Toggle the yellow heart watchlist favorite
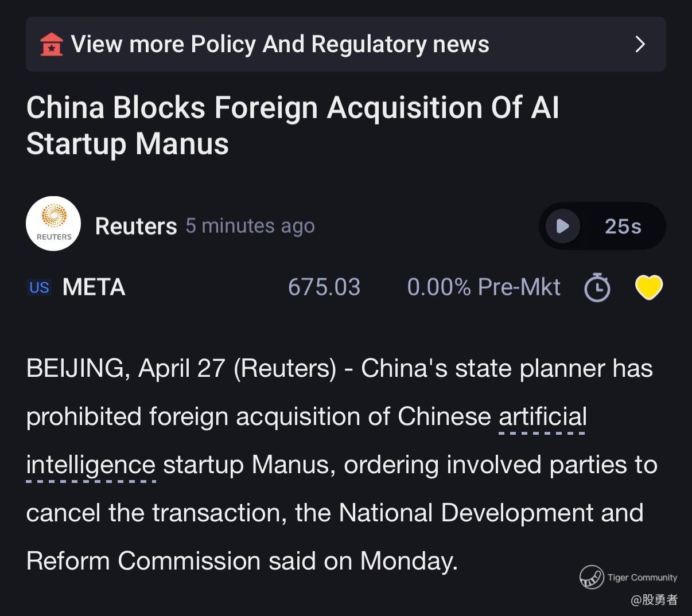 (x=649, y=287)
